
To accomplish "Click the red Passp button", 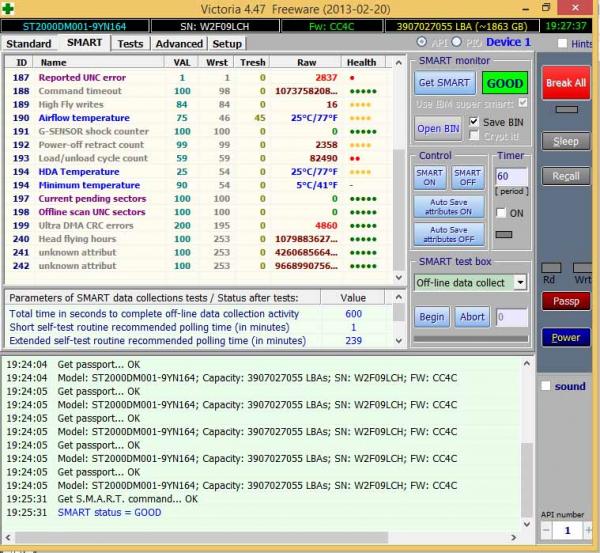I will pyautogui.click(x=565, y=301).
